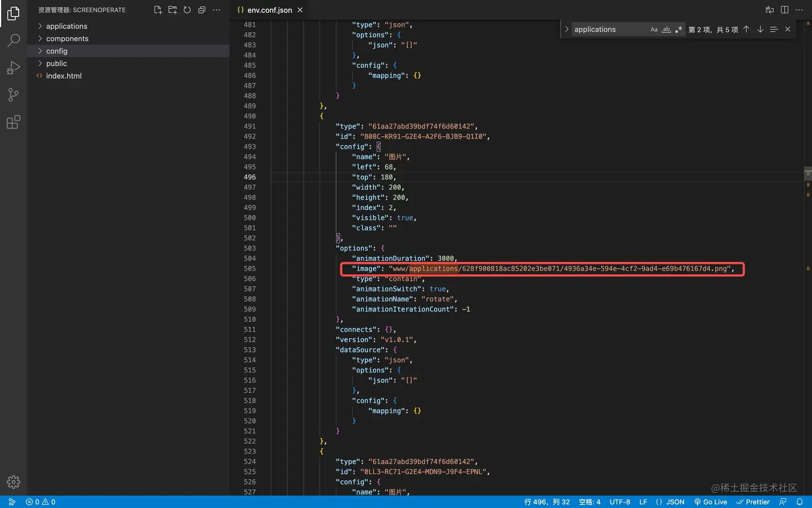Refresh the explorer file tree
The image size is (812, 508).
point(187,10)
